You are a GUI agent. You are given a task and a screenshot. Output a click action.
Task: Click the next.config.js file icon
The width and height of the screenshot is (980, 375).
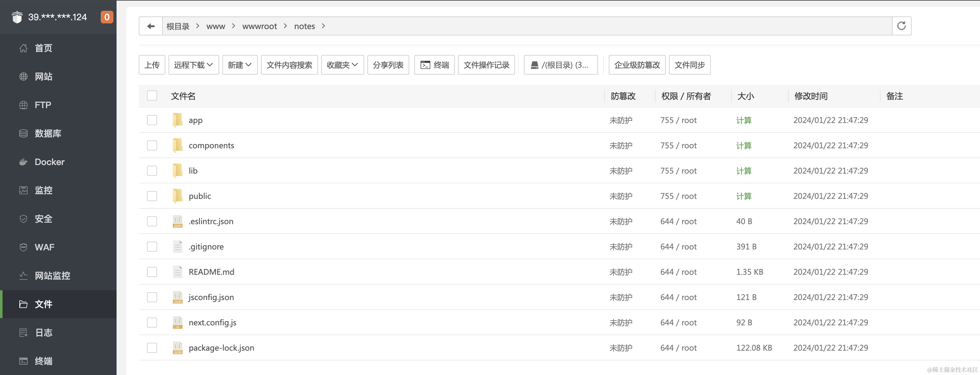(177, 323)
